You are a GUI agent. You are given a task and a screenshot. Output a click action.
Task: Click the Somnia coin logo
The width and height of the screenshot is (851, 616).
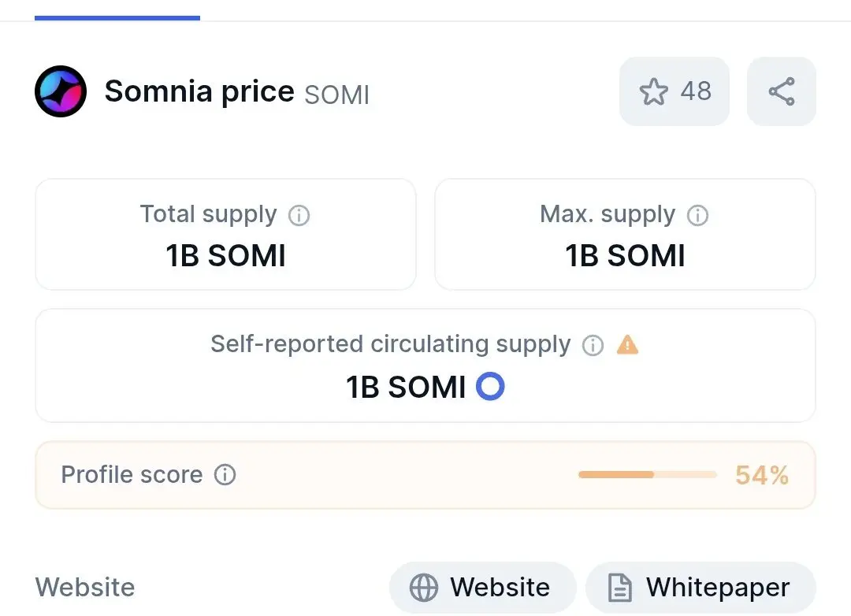coord(60,92)
